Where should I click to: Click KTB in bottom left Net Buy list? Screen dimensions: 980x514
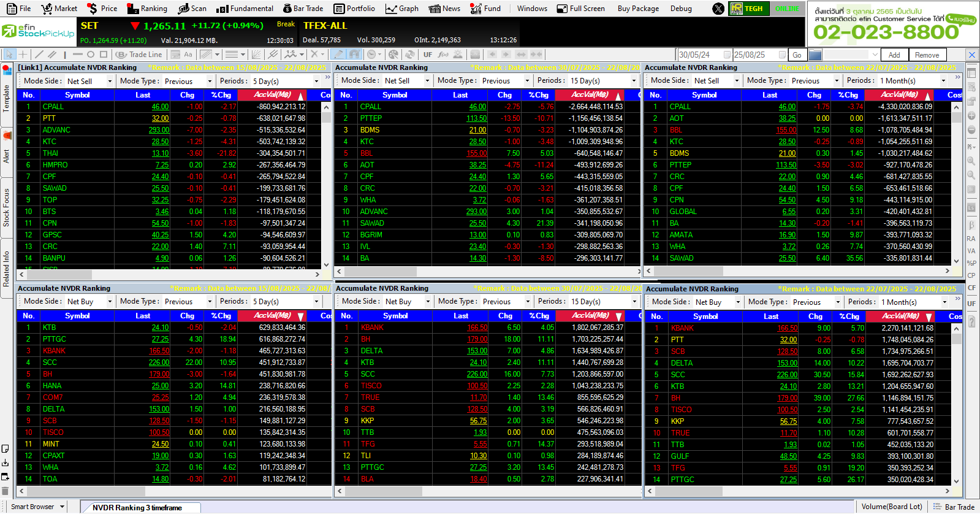click(x=49, y=328)
